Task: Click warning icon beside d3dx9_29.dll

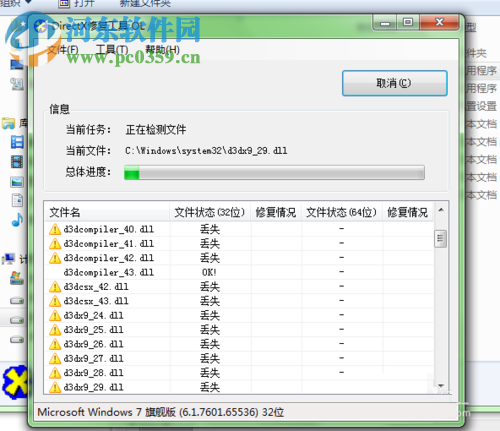Action: (x=55, y=387)
